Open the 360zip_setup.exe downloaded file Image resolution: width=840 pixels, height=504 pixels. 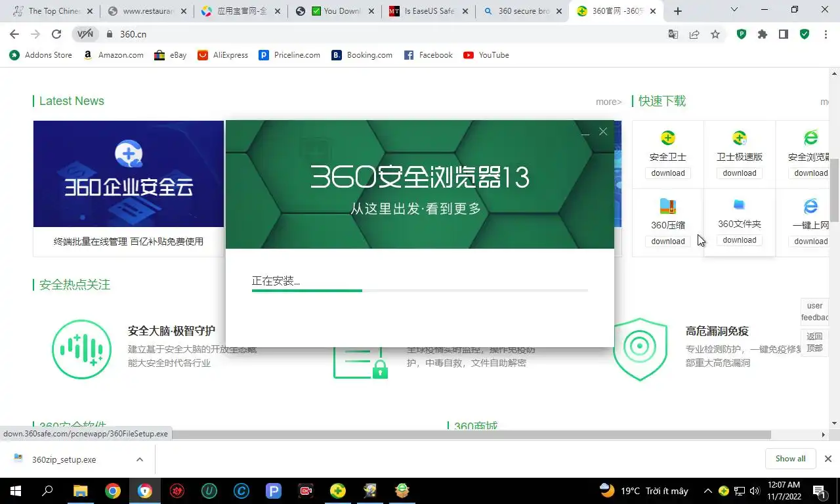(x=64, y=459)
